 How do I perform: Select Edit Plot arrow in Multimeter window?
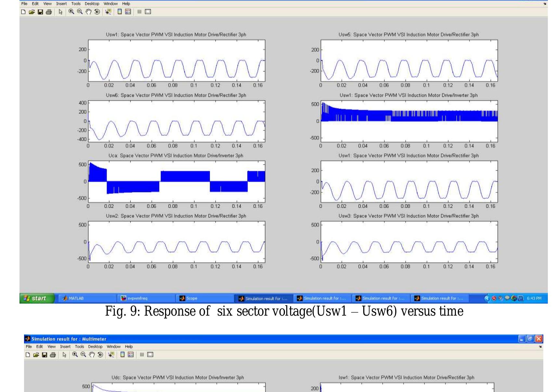point(64,355)
